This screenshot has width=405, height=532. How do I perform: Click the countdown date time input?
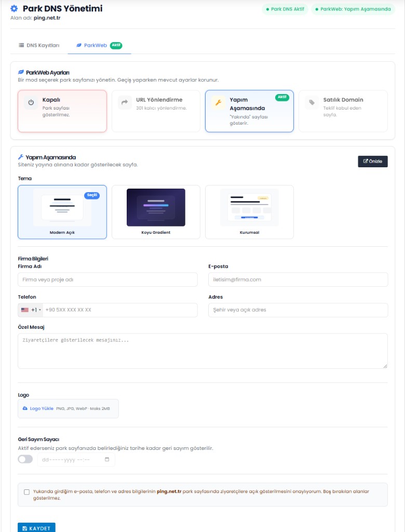click(x=76, y=460)
